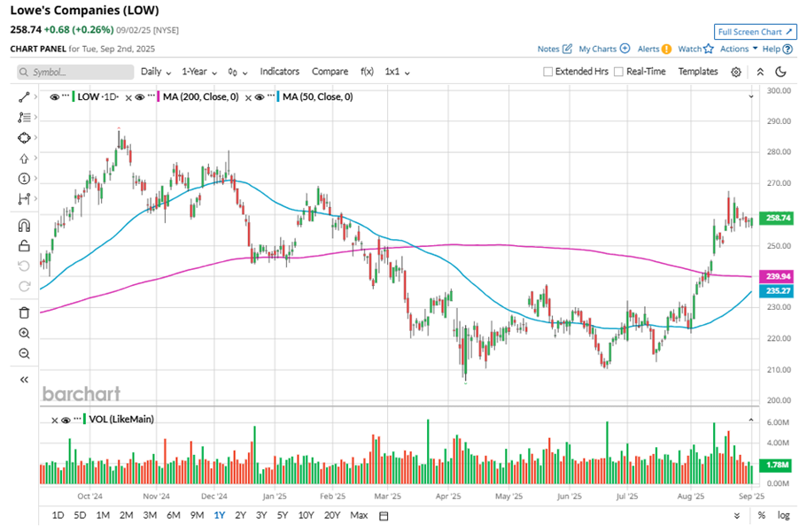Viewport: 799px width, 532px height.
Task: Open the Templates menu
Action: pos(698,72)
